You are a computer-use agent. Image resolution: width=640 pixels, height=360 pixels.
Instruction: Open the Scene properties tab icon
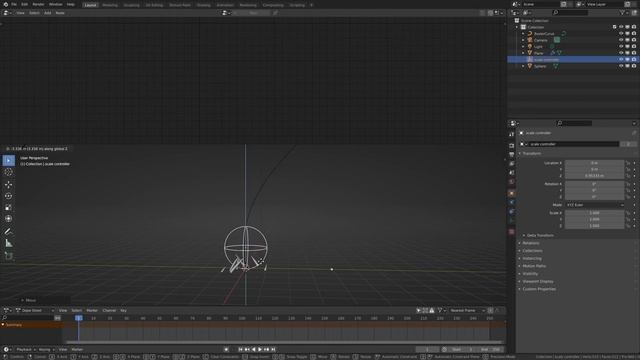coord(512,173)
